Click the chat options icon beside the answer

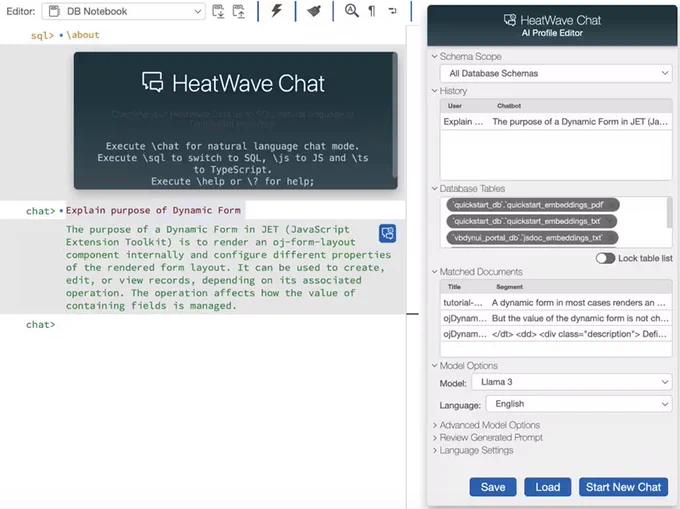[387, 233]
